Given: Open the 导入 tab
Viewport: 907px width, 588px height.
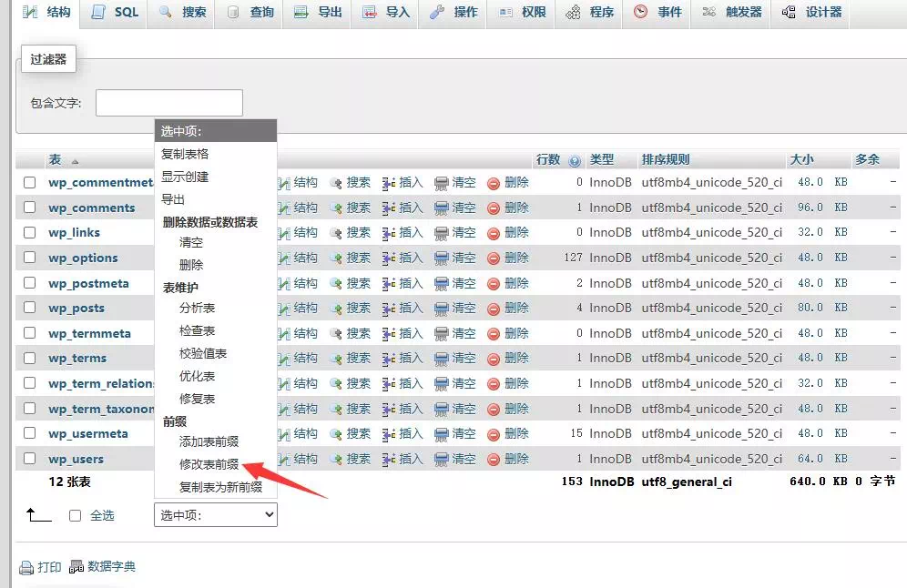Looking at the screenshot, I should 384,12.
